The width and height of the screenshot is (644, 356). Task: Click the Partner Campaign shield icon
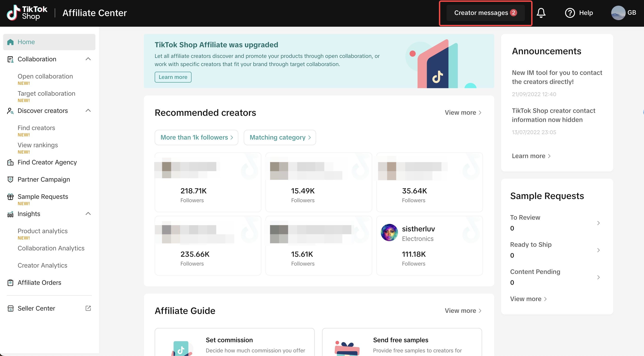(10, 179)
